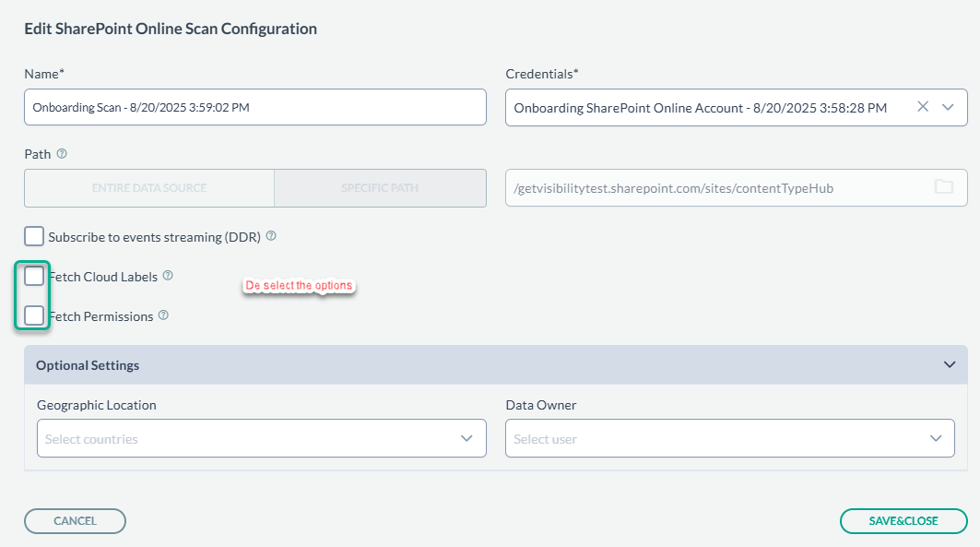Toggle the Fetch Cloud Labels checkbox
980x547 pixels.
[34, 277]
